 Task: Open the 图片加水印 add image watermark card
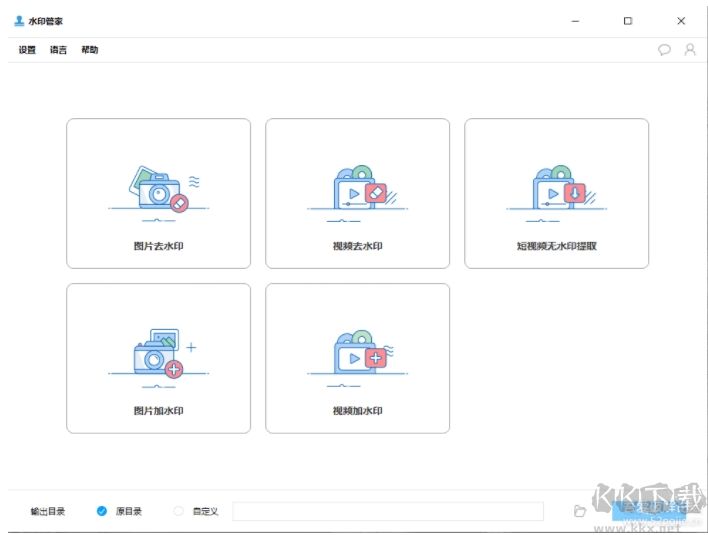pyautogui.click(x=158, y=358)
